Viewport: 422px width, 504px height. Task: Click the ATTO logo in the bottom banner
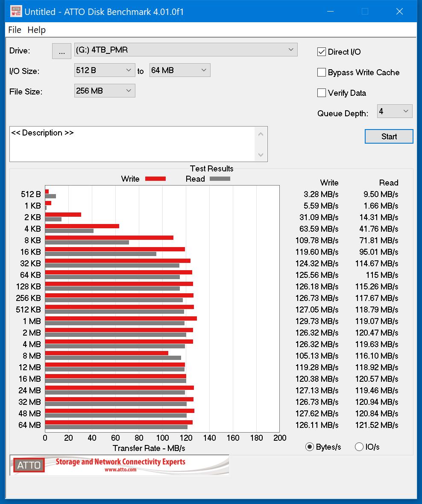(28, 465)
